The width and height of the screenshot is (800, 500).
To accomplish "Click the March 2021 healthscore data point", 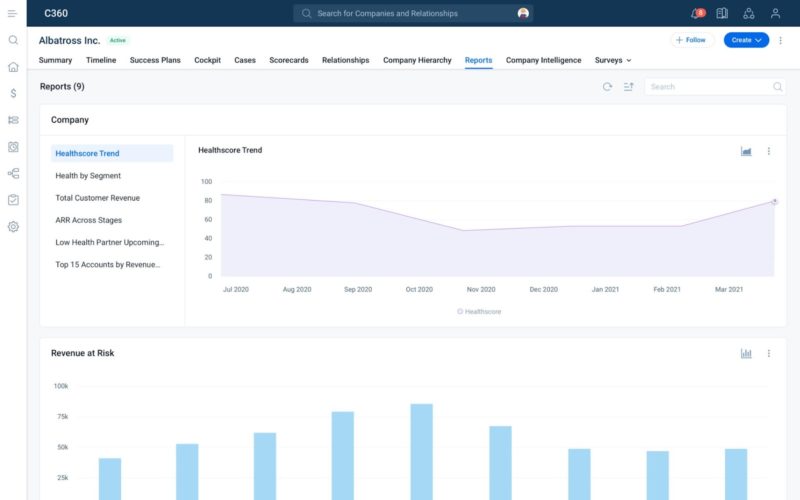I will (774, 201).
